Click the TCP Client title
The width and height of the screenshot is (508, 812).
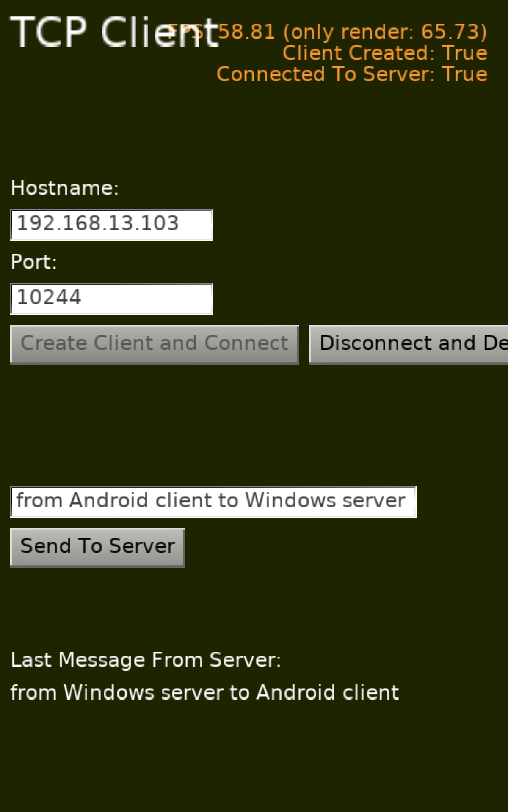pos(114,32)
